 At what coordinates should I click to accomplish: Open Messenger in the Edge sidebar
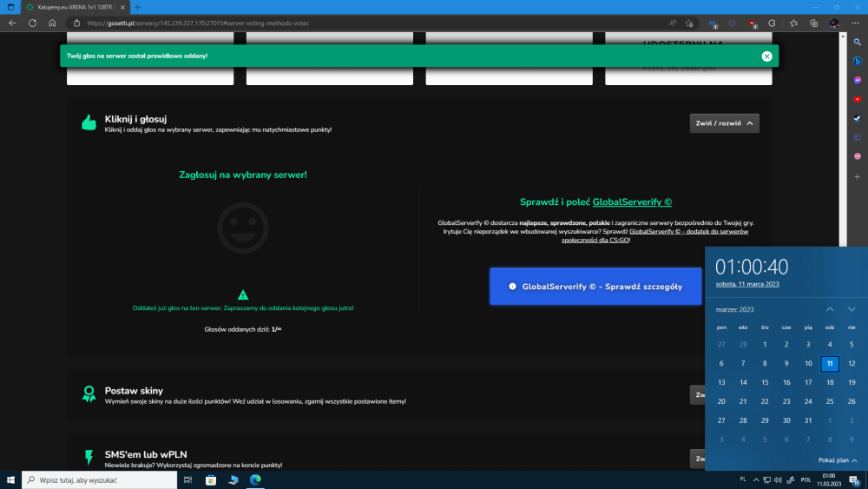pos(858,80)
